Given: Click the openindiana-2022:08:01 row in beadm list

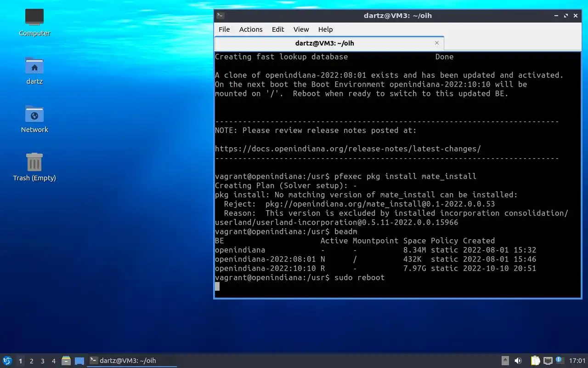Looking at the screenshot, I should [375, 259].
